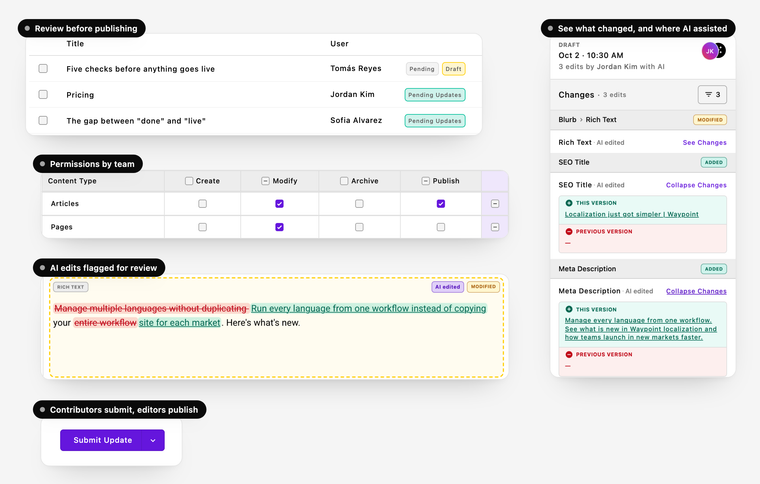Click the green This Version icon under Meta Description
The width and height of the screenshot is (760, 484).
(569, 309)
